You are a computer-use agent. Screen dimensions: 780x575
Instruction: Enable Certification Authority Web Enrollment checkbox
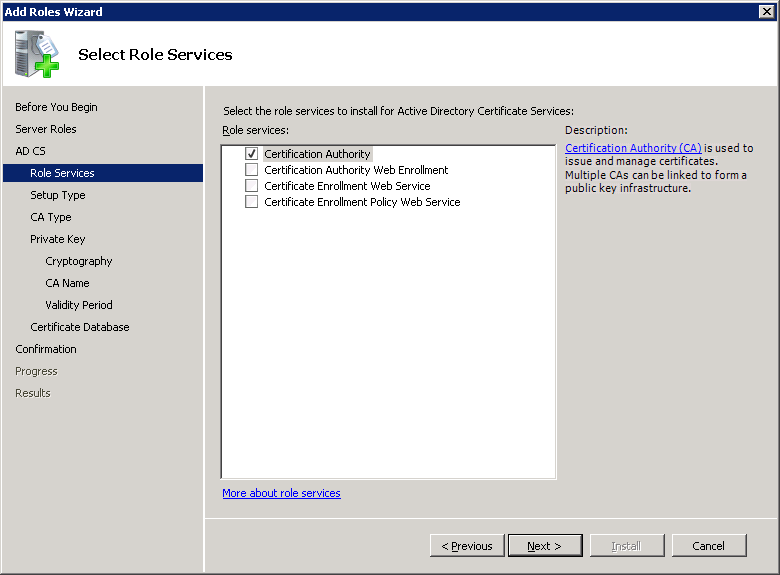pyautogui.click(x=252, y=170)
